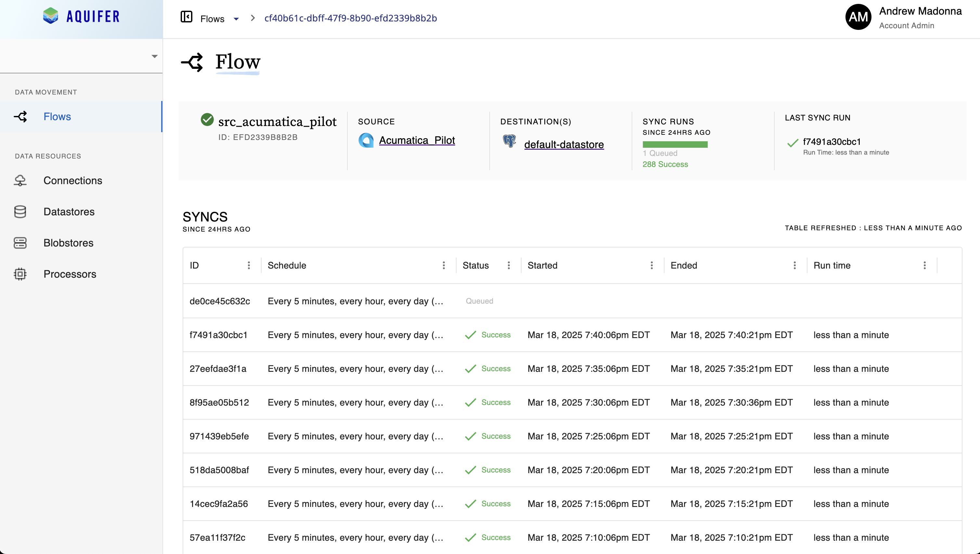The width and height of the screenshot is (980, 554).
Task: Open Blobstores in the sidebar
Action: click(x=81, y=243)
